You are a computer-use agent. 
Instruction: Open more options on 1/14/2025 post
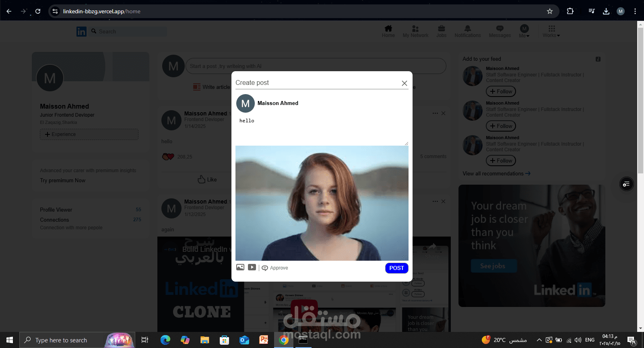tap(435, 113)
